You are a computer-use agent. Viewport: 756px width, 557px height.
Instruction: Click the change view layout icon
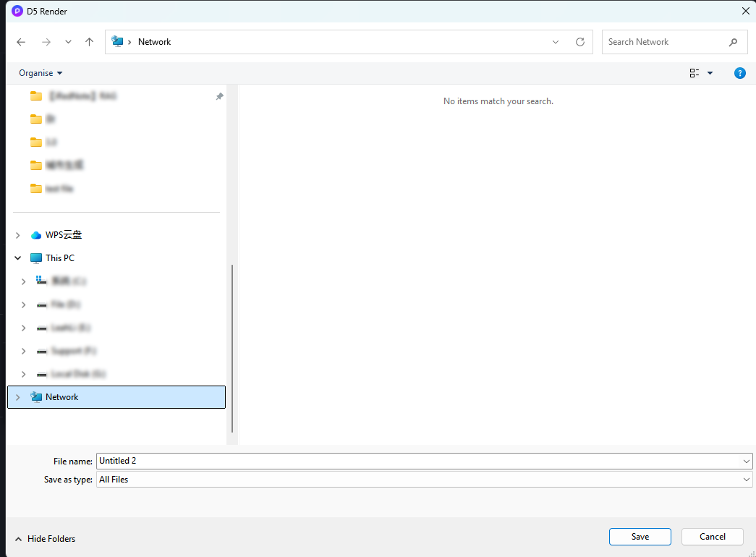click(695, 73)
